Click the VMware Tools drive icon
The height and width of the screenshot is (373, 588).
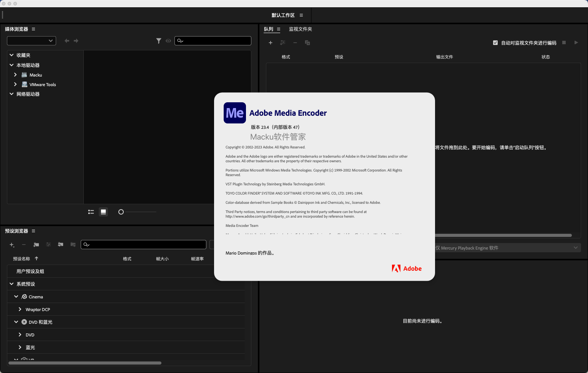25,85
